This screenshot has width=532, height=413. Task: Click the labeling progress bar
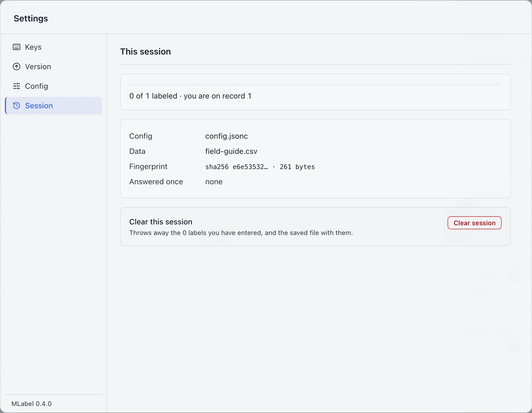[x=315, y=84]
